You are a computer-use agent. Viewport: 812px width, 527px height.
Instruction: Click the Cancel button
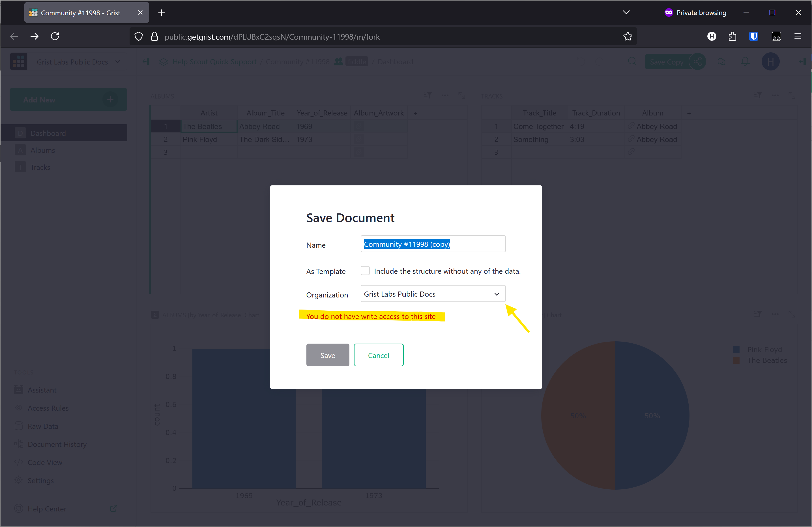pyautogui.click(x=378, y=355)
